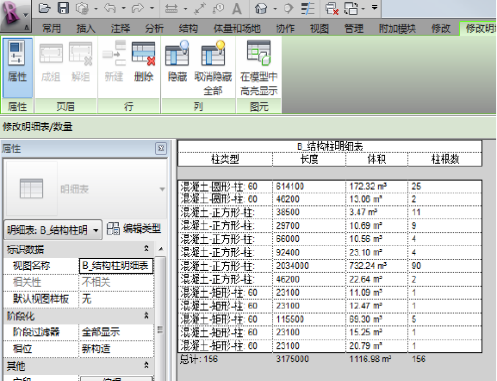497x381 pixels.
Task: Select the volume cell 20.79 m³
Action: 377,346
